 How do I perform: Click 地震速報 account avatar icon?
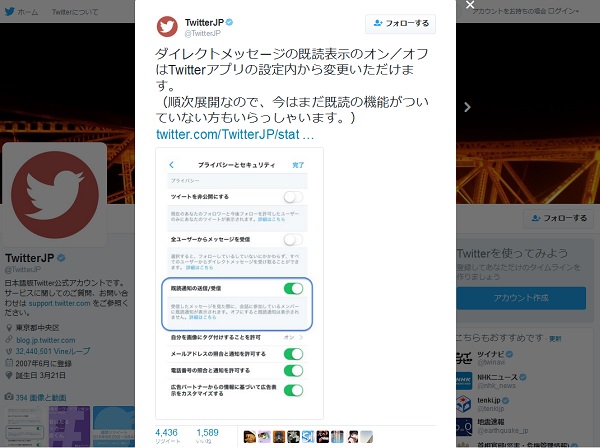pyautogui.click(x=463, y=426)
